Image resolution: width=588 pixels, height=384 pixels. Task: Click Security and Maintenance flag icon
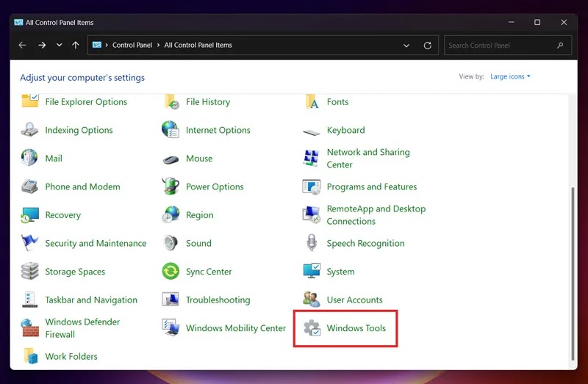tap(29, 243)
